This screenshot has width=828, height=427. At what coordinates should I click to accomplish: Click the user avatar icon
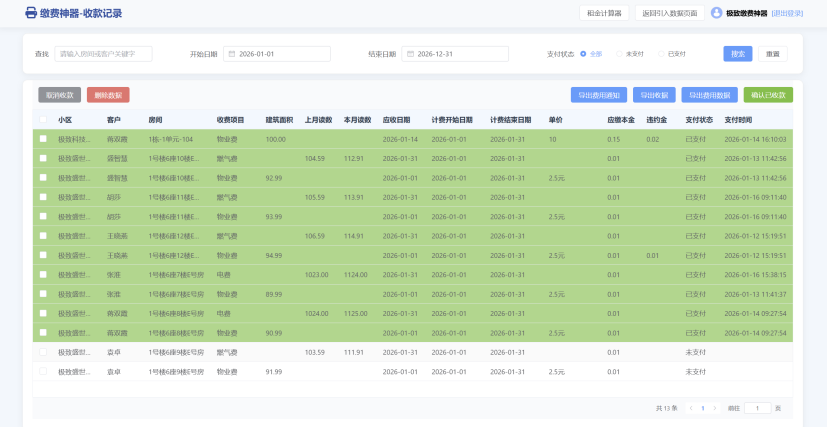pyautogui.click(x=716, y=13)
